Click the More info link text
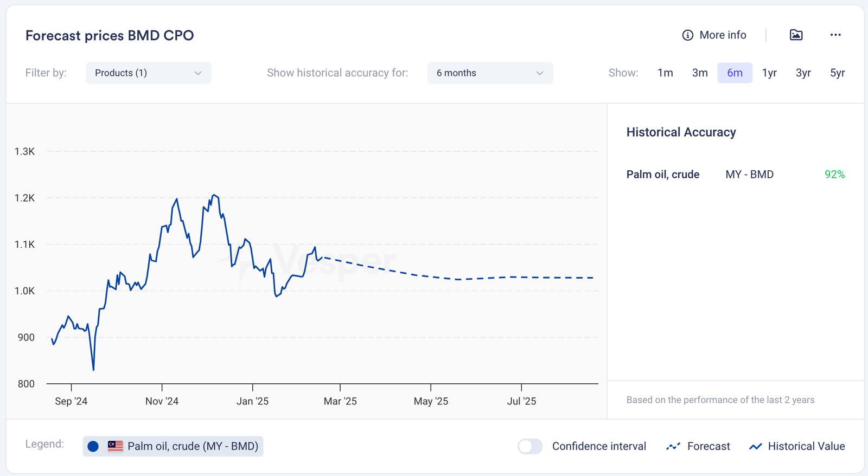 click(723, 35)
